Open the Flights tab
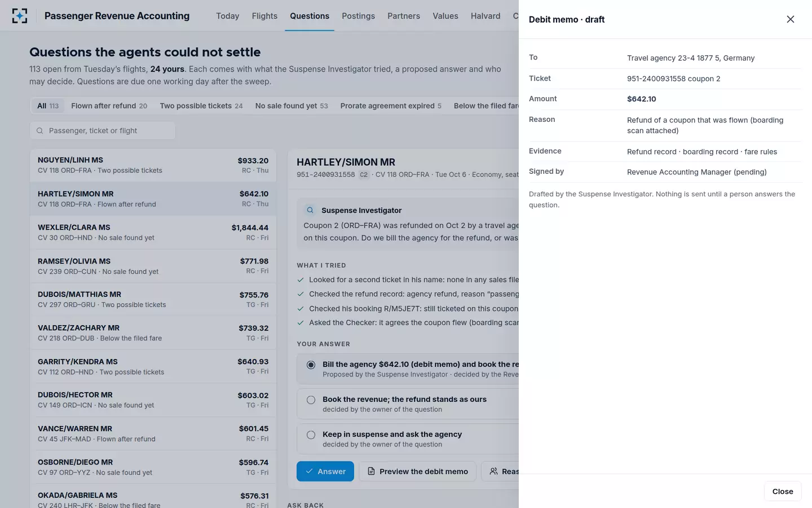 point(264,16)
